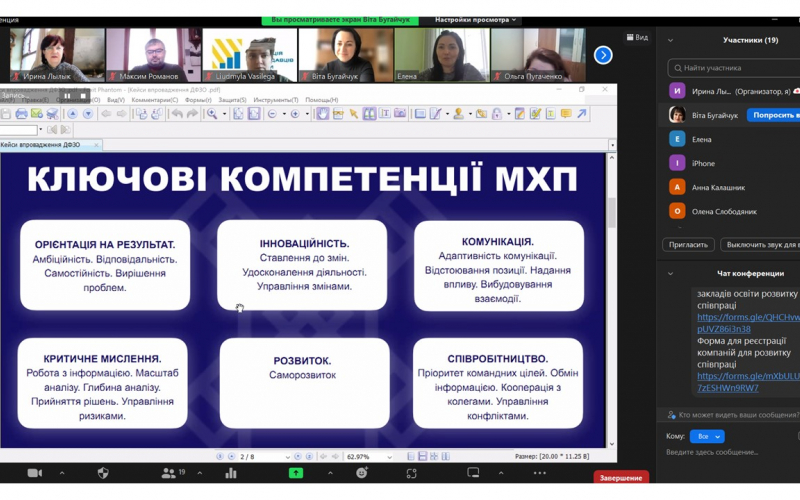Select the text select tool icon
The width and height of the screenshot is (800, 500).
pyautogui.click(x=385, y=114)
